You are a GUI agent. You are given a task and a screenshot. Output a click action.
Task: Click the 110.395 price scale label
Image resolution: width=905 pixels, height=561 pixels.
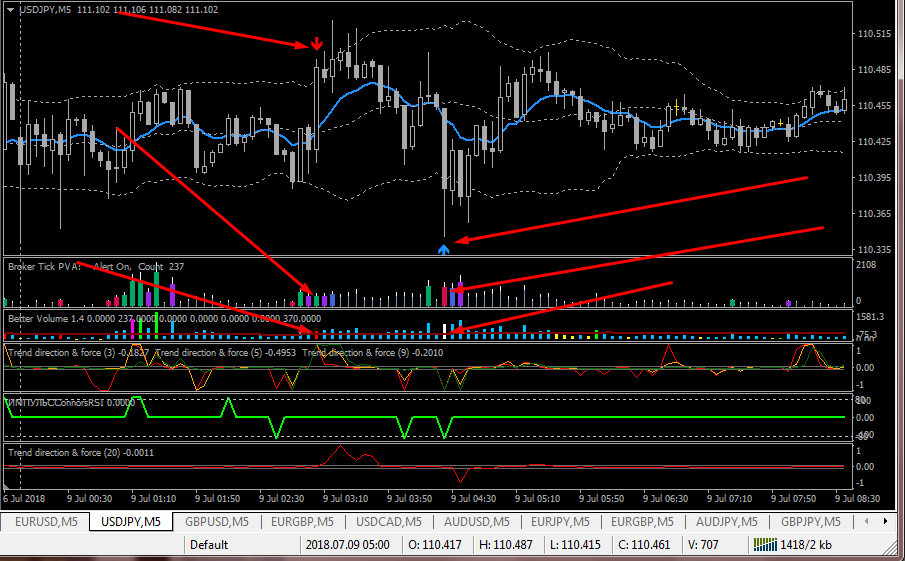[x=874, y=178]
